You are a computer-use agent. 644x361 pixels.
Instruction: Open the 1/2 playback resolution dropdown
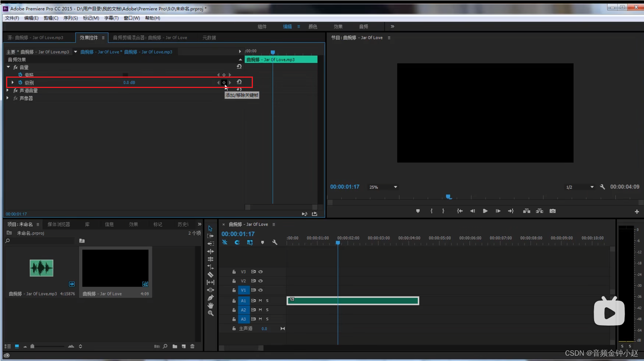tap(580, 187)
